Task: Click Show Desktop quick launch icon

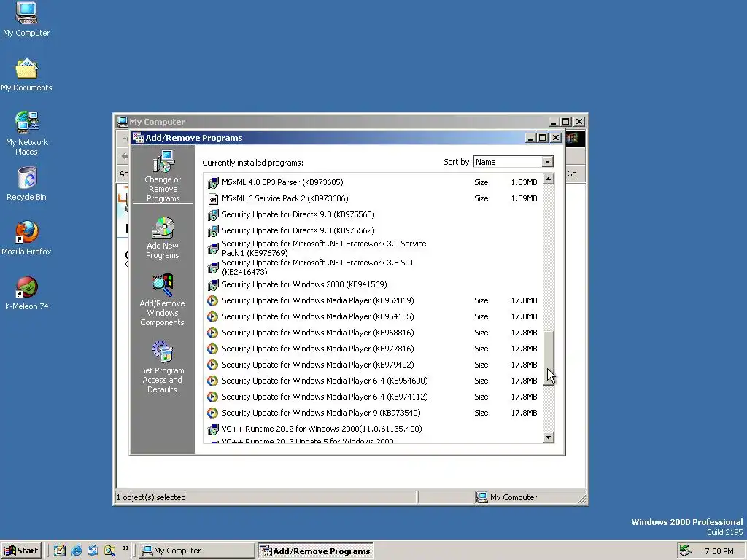Action: [60, 551]
